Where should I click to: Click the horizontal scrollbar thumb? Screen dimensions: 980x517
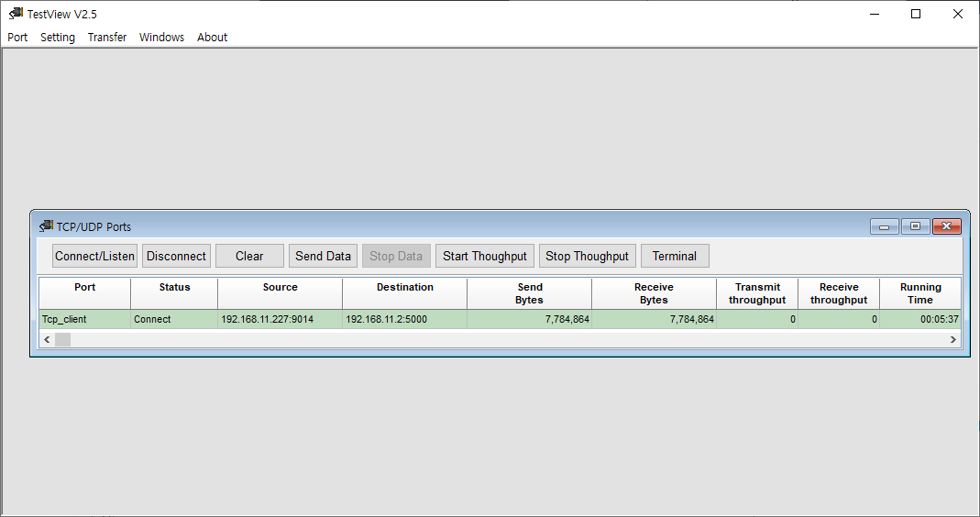(x=62, y=339)
